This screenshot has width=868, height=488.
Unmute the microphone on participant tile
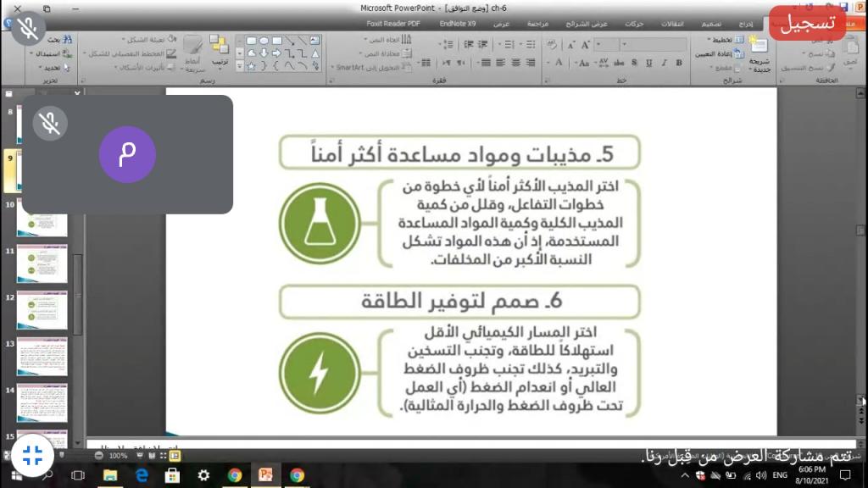[50, 124]
